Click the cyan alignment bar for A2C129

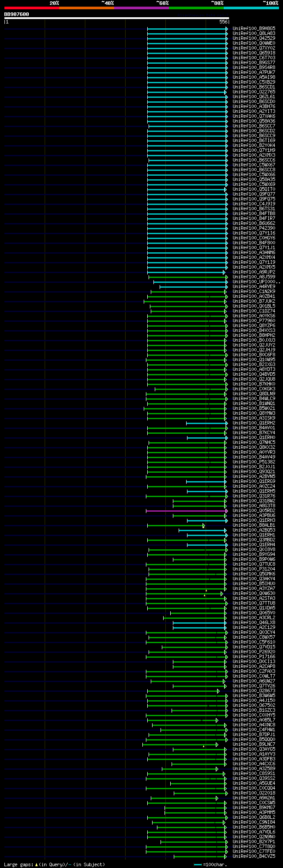click(x=199, y=627)
